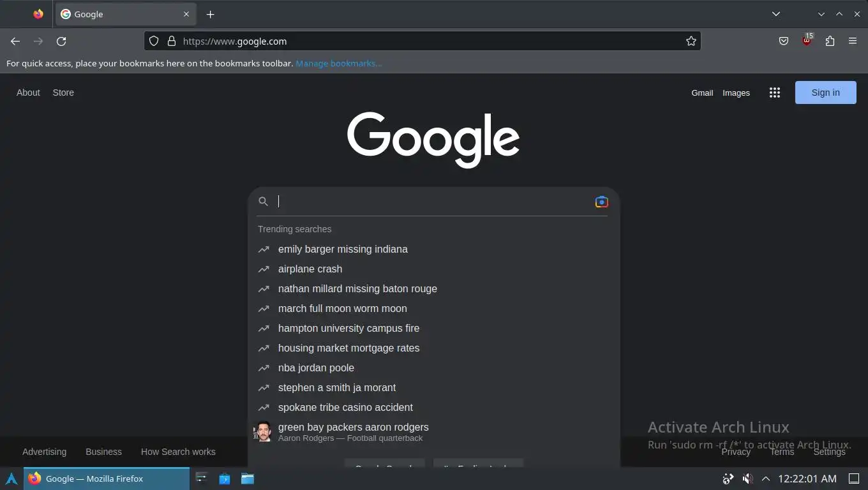Bookmark this page with the star icon
This screenshot has height=490, width=868.
pyautogui.click(x=691, y=41)
